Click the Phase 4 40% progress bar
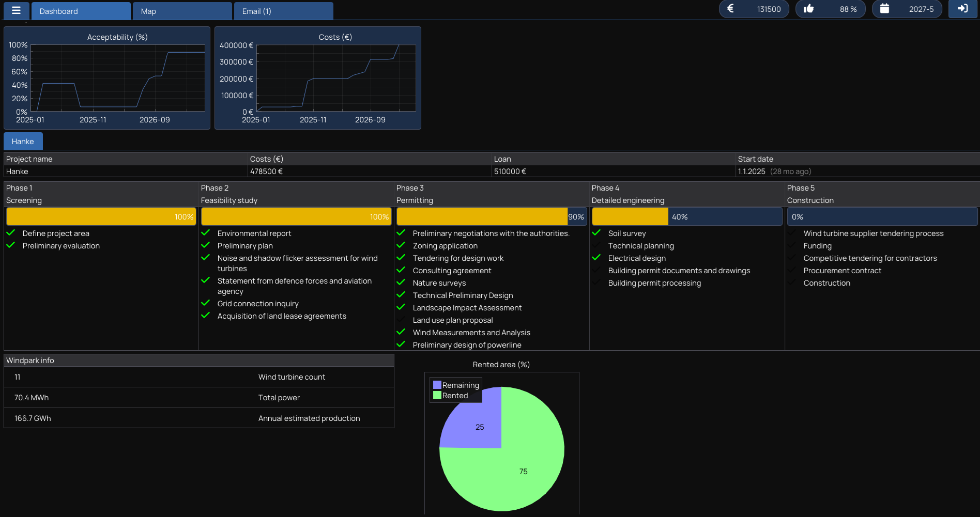The width and height of the screenshot is (980, 517). point(686,217)
